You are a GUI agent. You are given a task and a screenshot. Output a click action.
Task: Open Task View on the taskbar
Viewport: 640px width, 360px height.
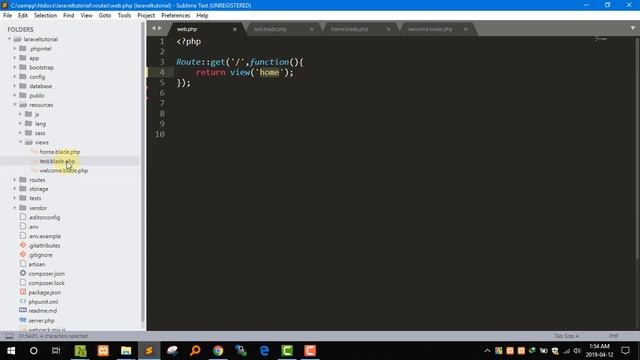tap(56, 351)
